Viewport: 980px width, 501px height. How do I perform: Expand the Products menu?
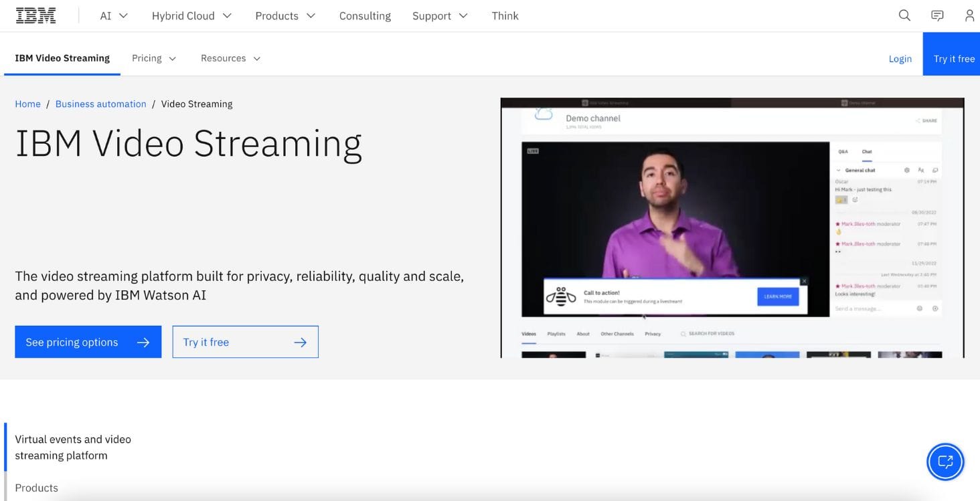[285, 15]
